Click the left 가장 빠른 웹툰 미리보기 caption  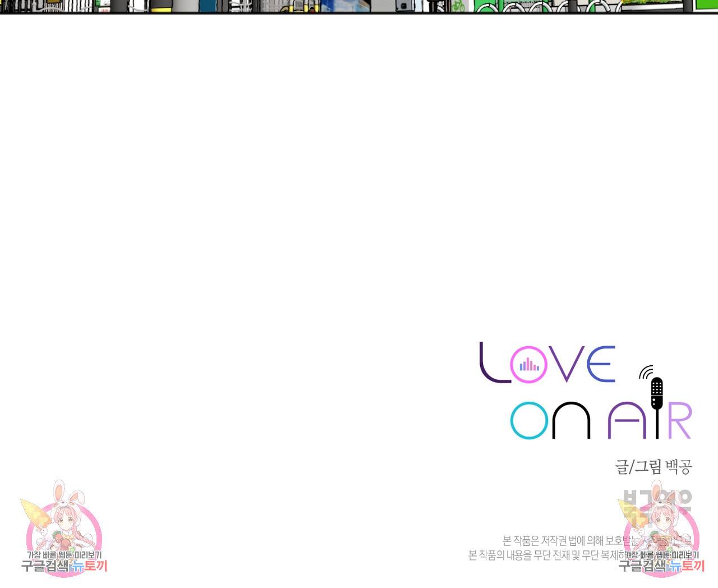point(64,555)
